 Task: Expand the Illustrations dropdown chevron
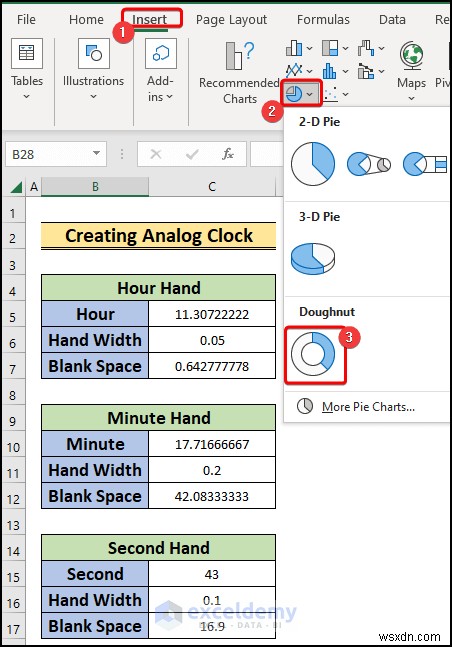93,97
